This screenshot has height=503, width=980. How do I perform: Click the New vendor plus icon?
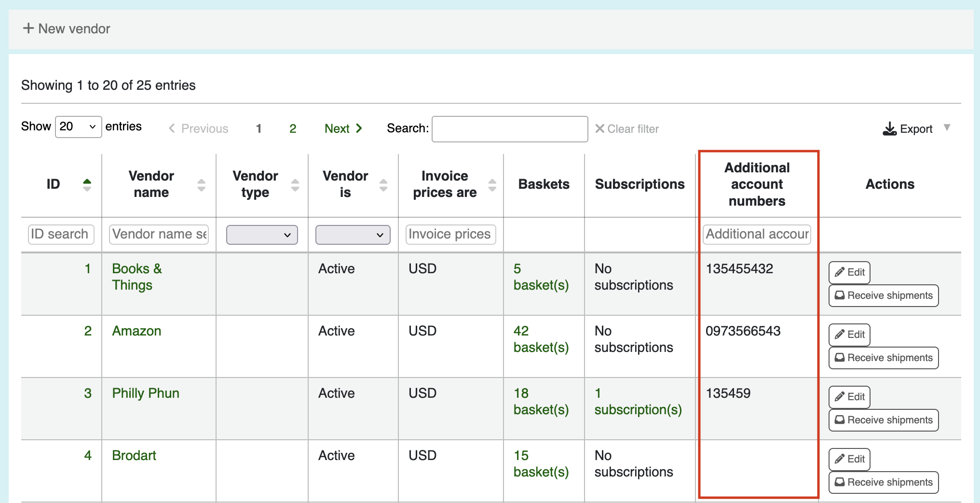click(28, 28)
